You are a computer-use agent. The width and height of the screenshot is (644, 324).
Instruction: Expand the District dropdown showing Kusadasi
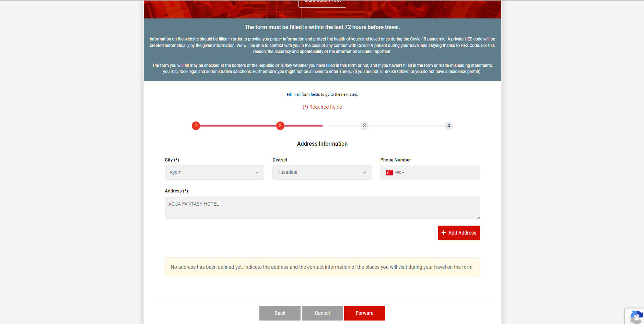coord(322,172)
